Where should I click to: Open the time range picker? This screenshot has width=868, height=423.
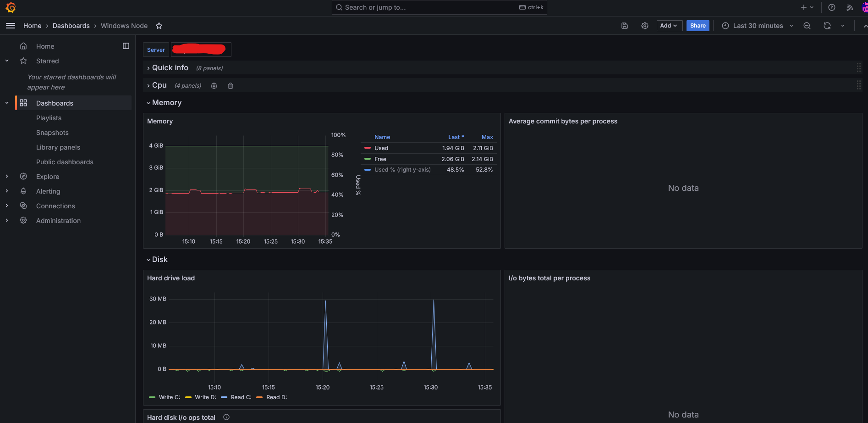coord(757,26)
